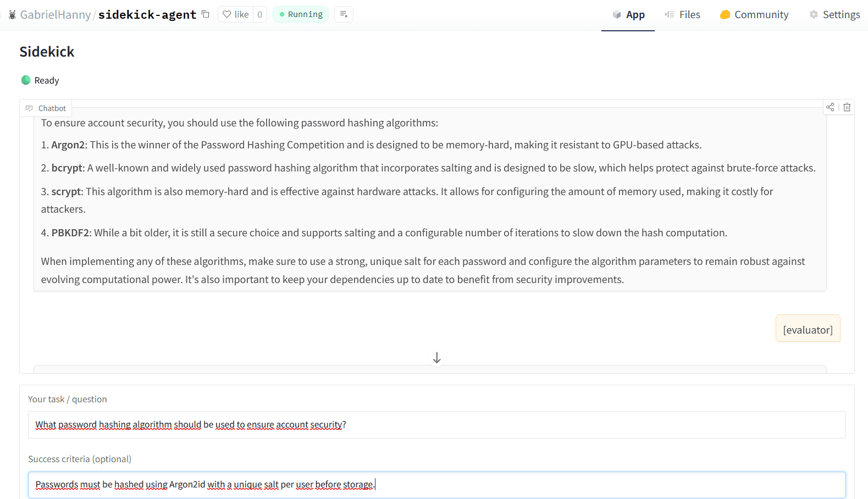Clear the chat with the trash icon
The width and height of the screenshot is (868, 499).
click(x=847, y=107)
